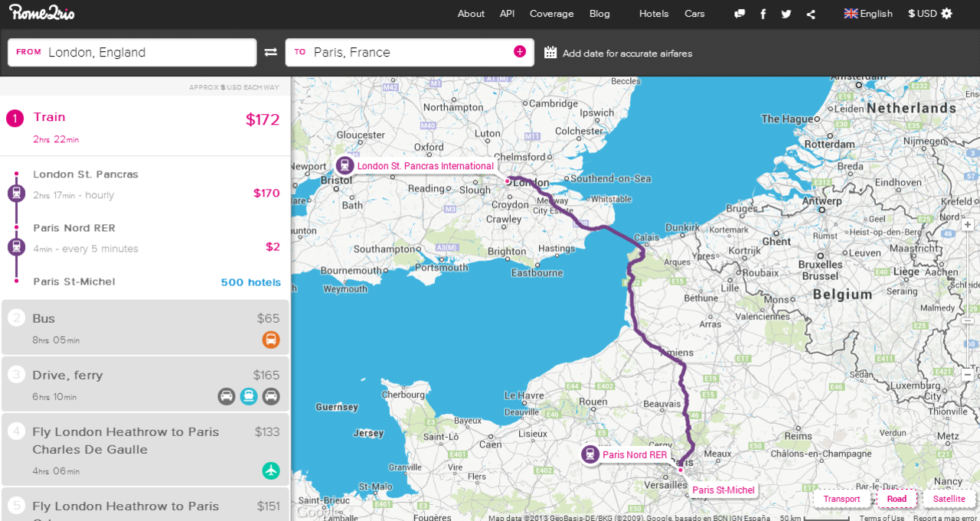Click the Paris Nord RER label on the map
This screenshot has width=980, height=521.
tap(635, 454)
